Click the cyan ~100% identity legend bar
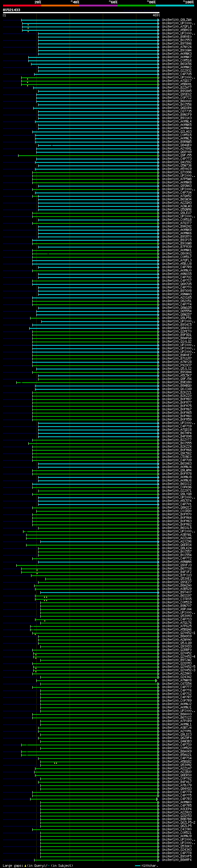This screenshot has height=868, width=197. tap(175, 6)
